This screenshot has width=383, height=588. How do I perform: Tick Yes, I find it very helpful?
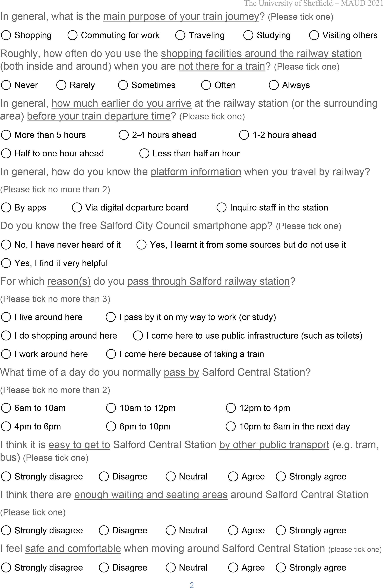6,263
